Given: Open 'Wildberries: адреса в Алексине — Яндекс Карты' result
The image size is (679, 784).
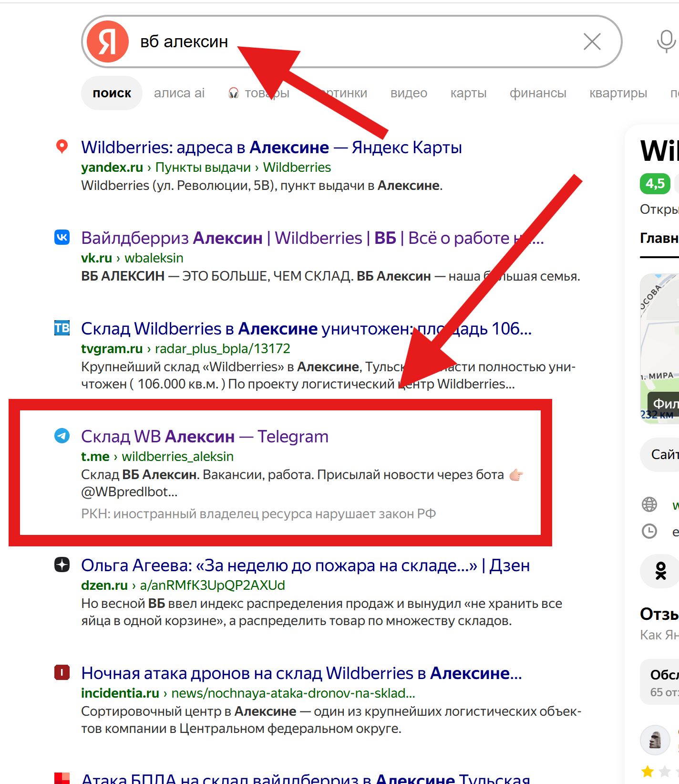Looking at the screenshot, I should (271, 147).
